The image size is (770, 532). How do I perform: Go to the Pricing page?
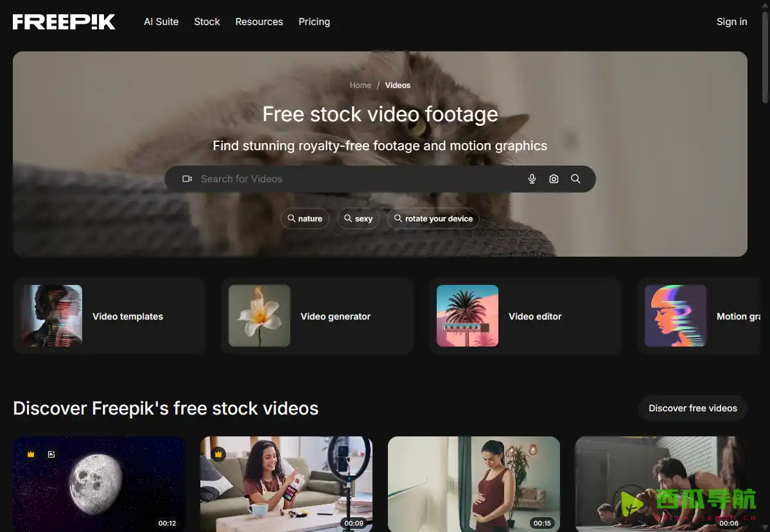[x=314, y=22]
